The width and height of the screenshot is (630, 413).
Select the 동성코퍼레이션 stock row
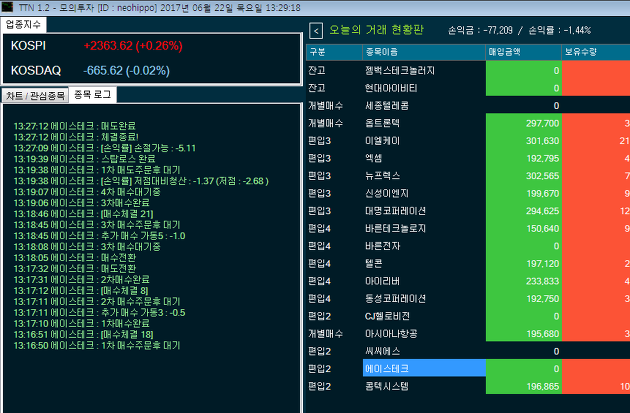[468, 299]
